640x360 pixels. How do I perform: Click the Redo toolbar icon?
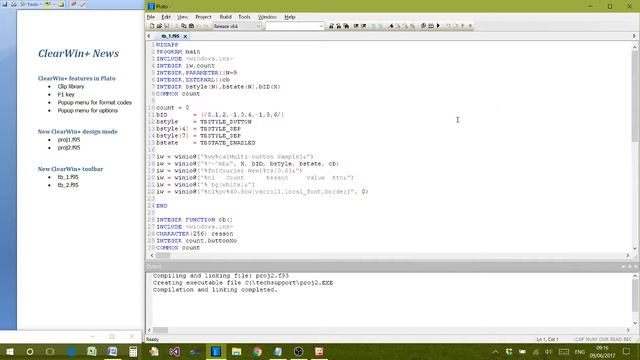206,26
